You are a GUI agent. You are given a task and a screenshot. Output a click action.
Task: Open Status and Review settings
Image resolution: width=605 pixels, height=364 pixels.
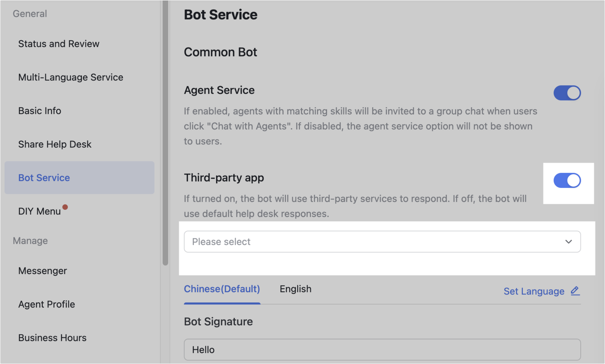point(59,43)
